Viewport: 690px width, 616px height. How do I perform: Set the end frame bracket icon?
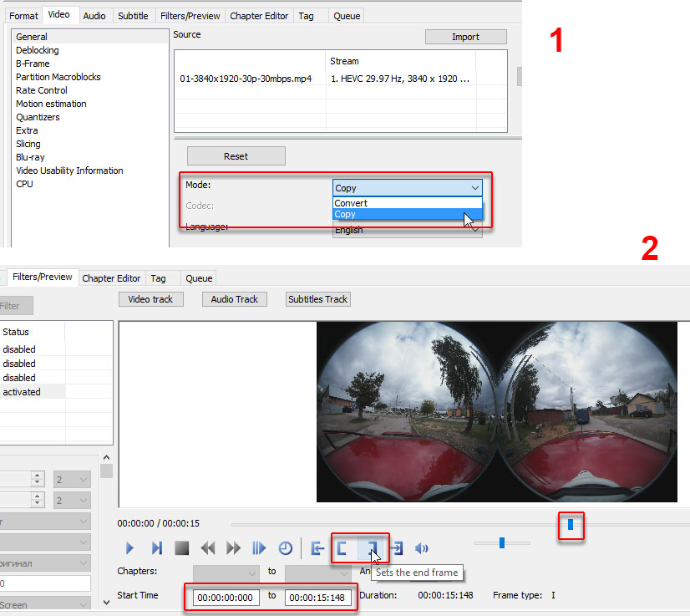[373, 548]
